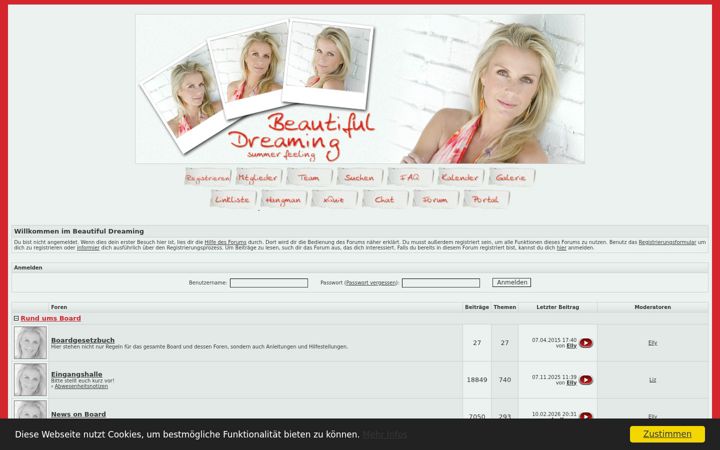The height and width of the screenshot is (450, 720).
Task: Click the Anmelden button
Action: pyautogui.click(x=512, y=282)
